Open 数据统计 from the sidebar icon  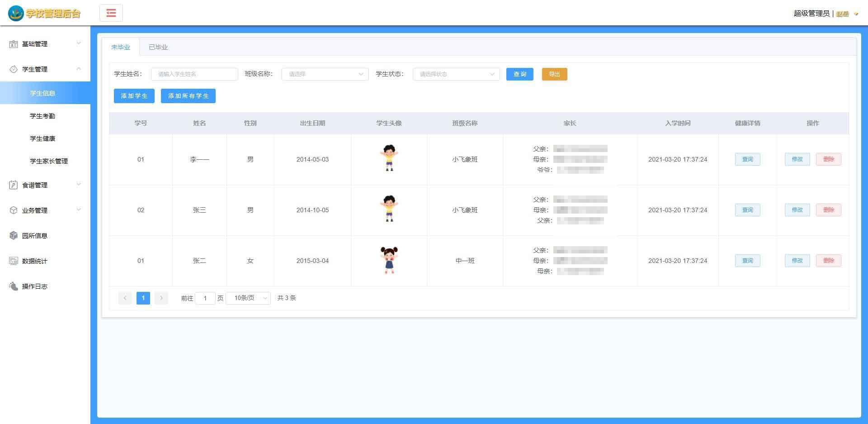tap(14, 261)
